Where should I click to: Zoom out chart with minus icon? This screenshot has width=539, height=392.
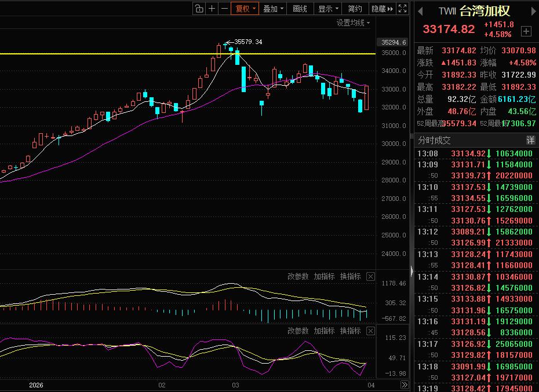(x=224, y=9)
